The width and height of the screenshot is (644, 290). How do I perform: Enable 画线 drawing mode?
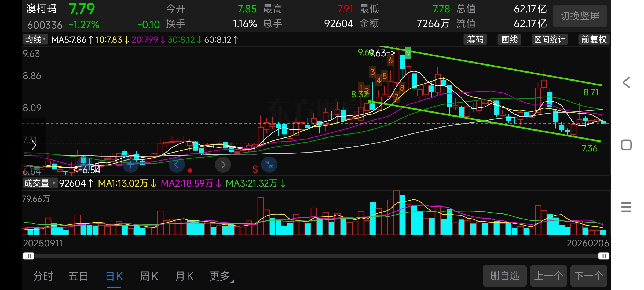[x=509, y=39]
